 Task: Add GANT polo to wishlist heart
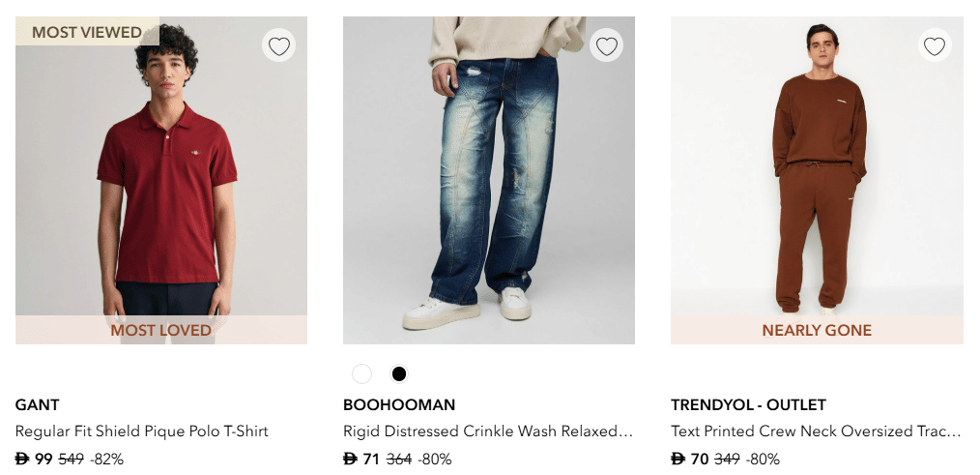pos(279,46)
